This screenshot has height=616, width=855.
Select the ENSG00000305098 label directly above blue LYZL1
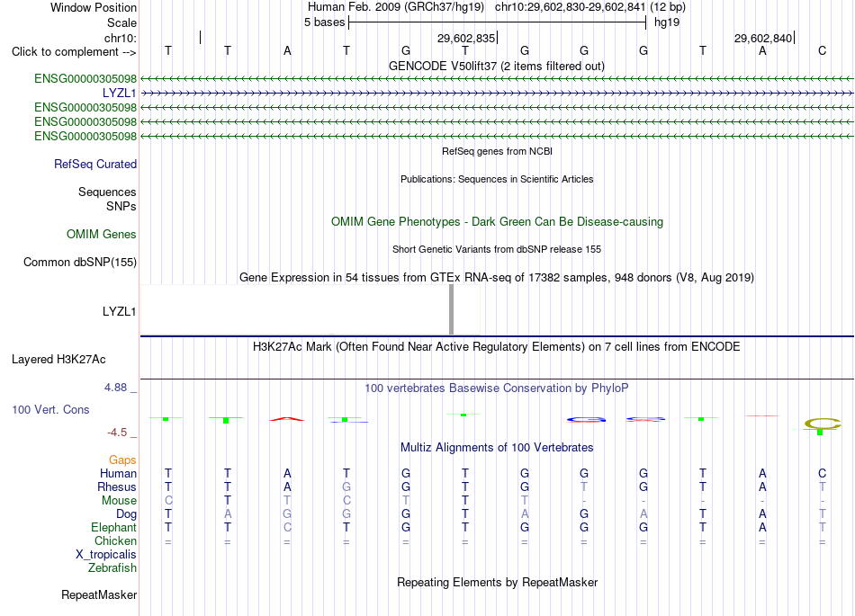pyautogui.click(x=85, y=78)
